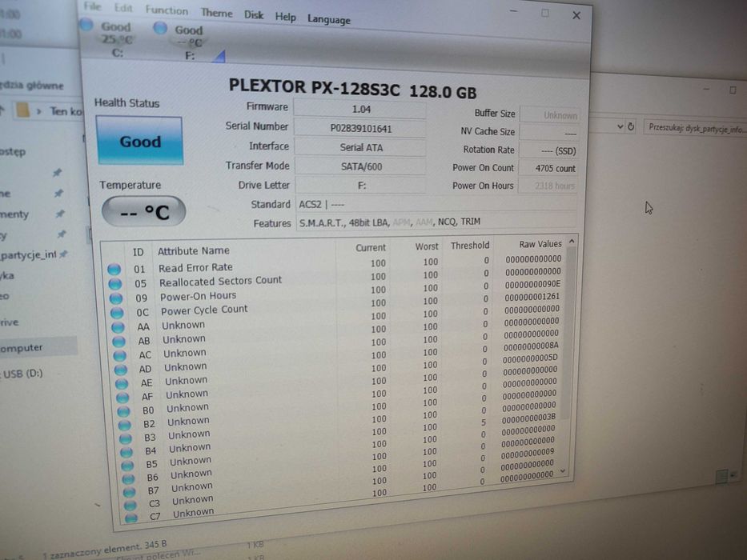
Task: Open the Help menu
Action: 285,17
